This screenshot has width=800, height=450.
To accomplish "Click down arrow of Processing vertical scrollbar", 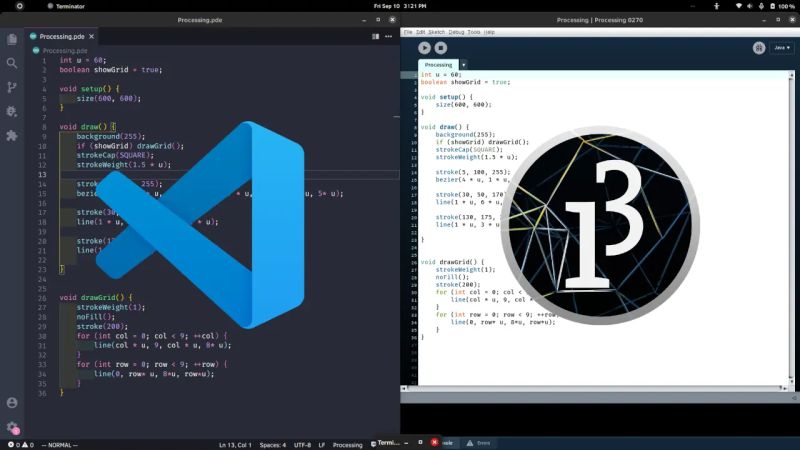I will pos(791,381).
